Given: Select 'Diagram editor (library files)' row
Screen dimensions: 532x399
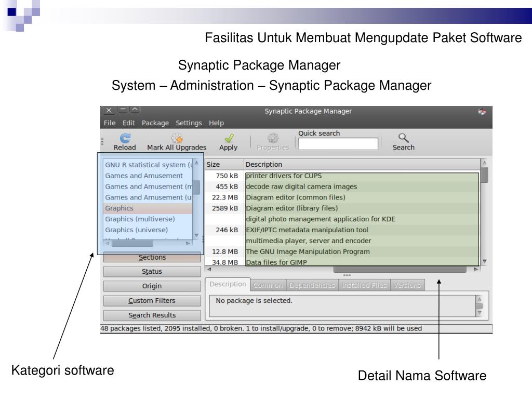Looking at the screenshot, I should pos(343,208).
